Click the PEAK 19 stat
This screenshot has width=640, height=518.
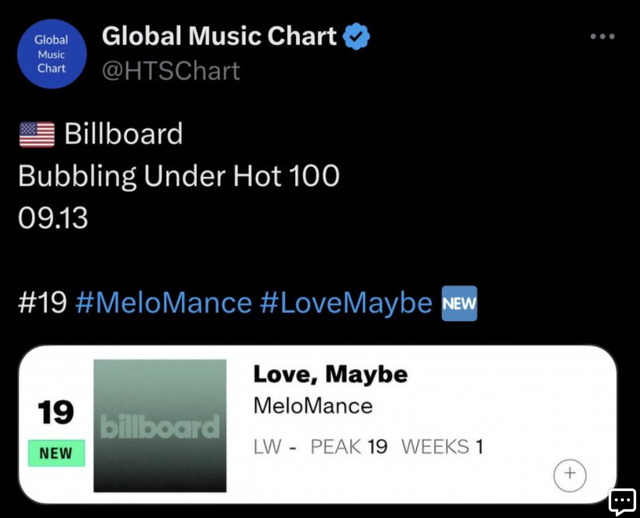point(349,446)
